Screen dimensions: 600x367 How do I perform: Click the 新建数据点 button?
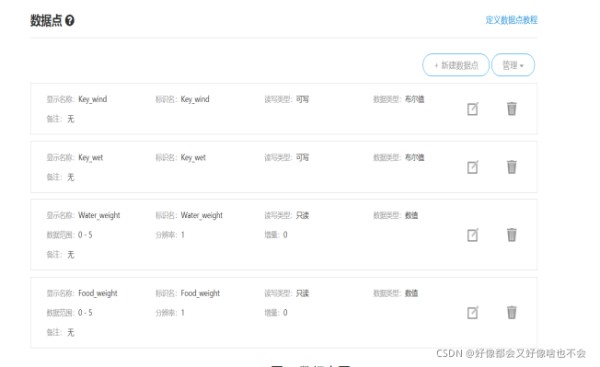pyautogui.click(x=456, y=65)
